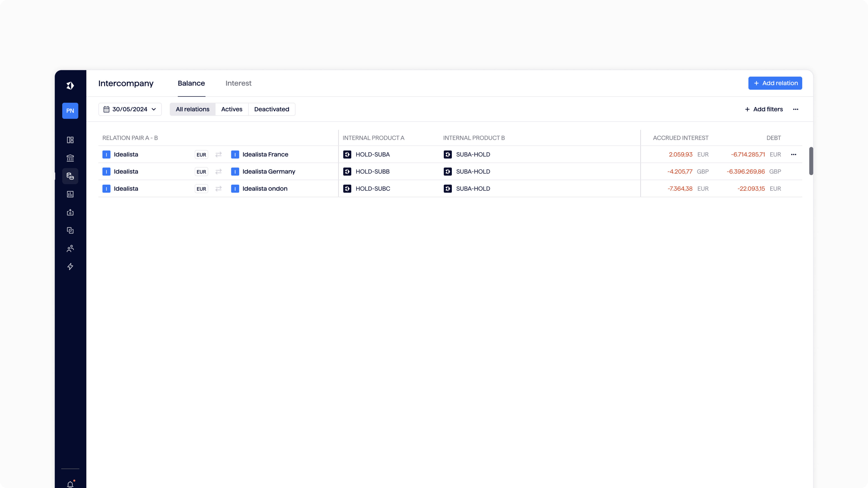The width and height of the screenshot is (868, 488).
Task: Select the intercompany coins icon in sidebar
Action: (70, 176)
